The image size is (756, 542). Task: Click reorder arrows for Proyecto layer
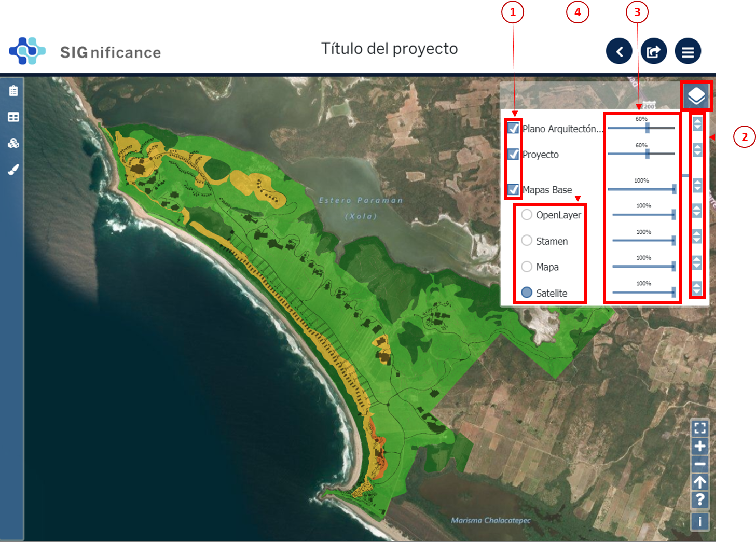pos(697,150)
